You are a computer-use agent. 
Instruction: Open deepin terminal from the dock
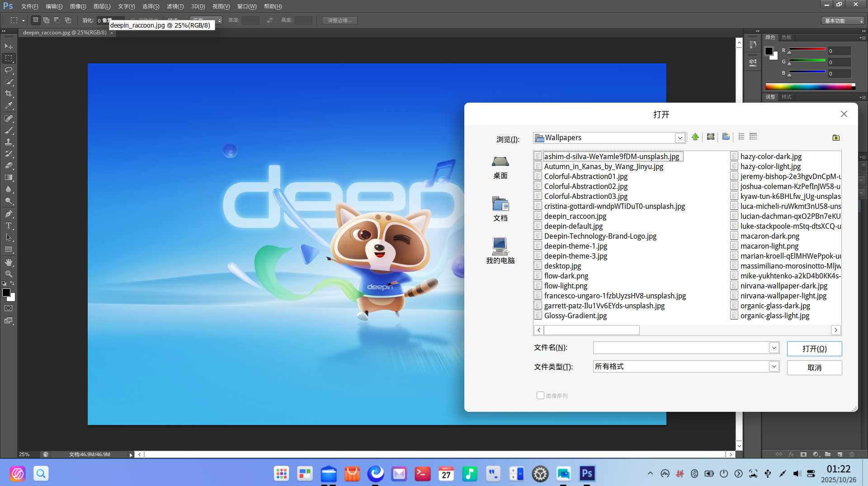[422, 473]
